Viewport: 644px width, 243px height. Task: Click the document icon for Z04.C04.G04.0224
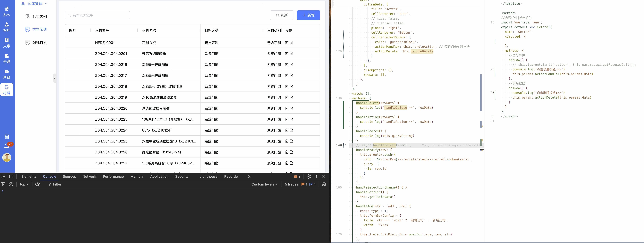point(291,130)
